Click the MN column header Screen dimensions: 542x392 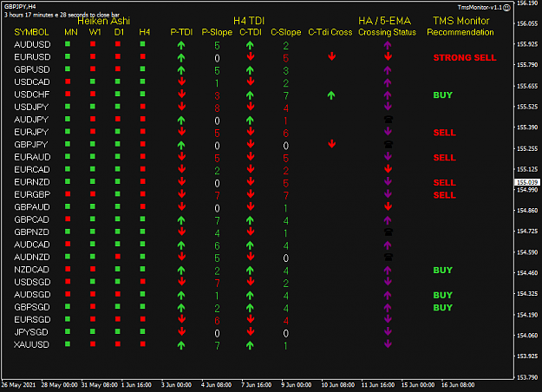[71, 32]
